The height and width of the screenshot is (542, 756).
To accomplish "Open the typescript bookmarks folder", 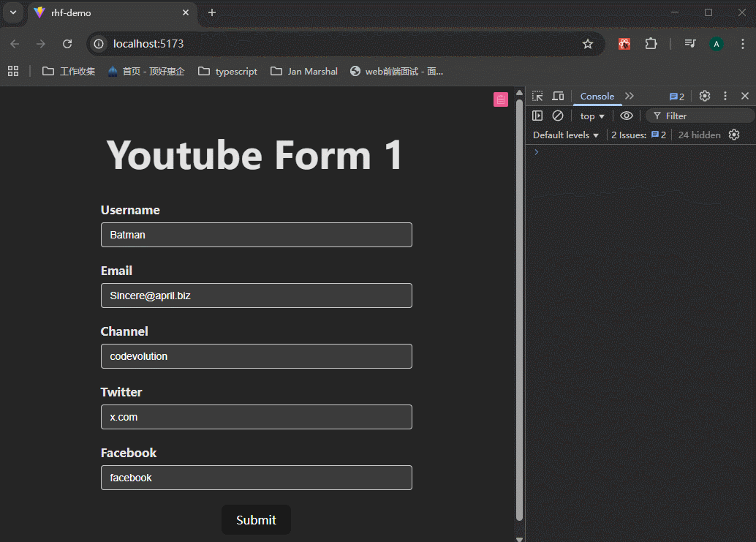I will tap(228, 71).
